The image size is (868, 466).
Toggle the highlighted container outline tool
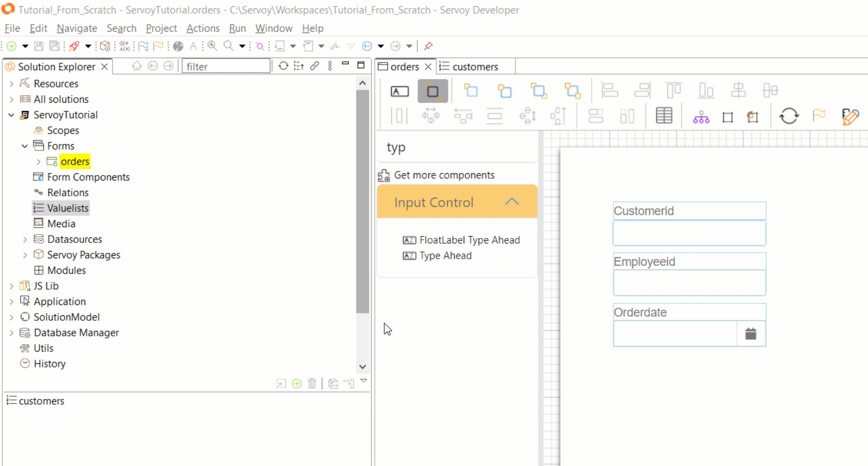point(433,91)
